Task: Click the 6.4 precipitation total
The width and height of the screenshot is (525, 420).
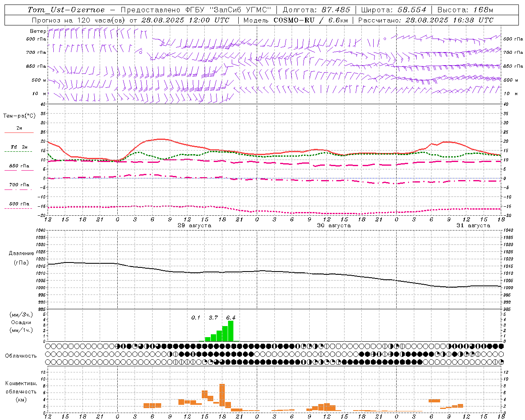Action: point(231,317)
